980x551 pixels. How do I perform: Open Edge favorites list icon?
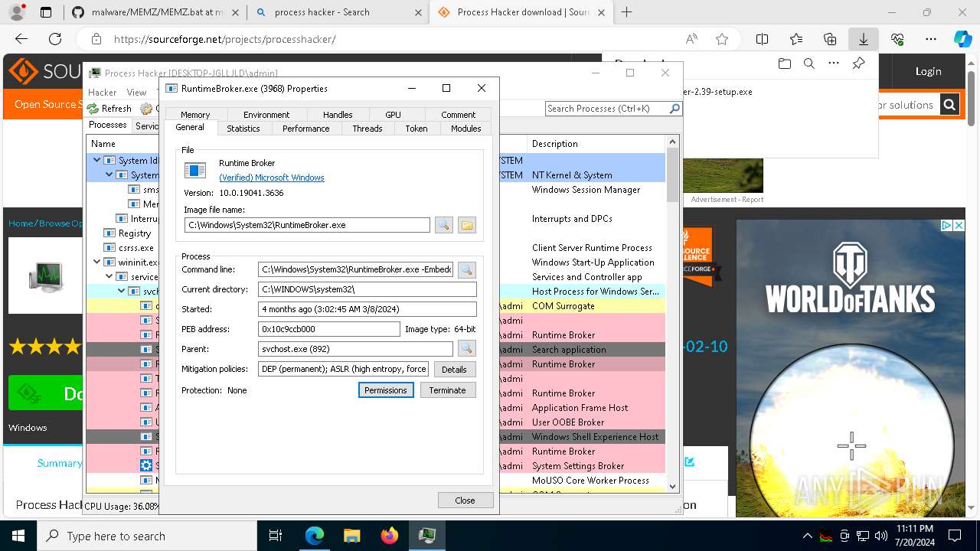796,39
